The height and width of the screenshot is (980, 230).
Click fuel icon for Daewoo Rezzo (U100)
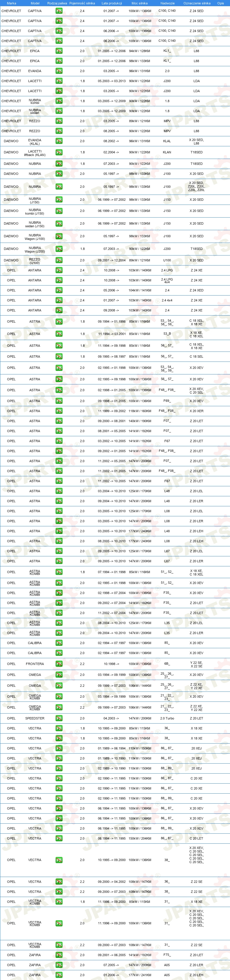tap(59, 260)
